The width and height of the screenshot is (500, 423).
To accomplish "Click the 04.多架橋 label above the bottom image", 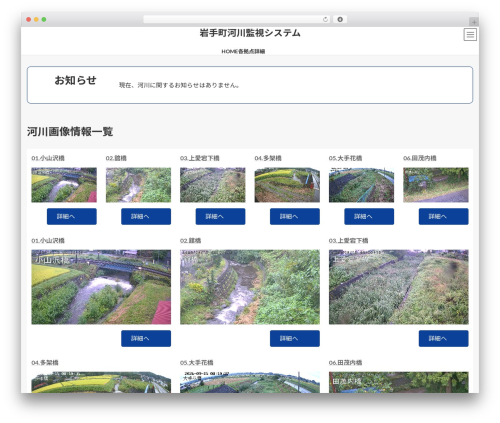I will (x=45, y=362).
